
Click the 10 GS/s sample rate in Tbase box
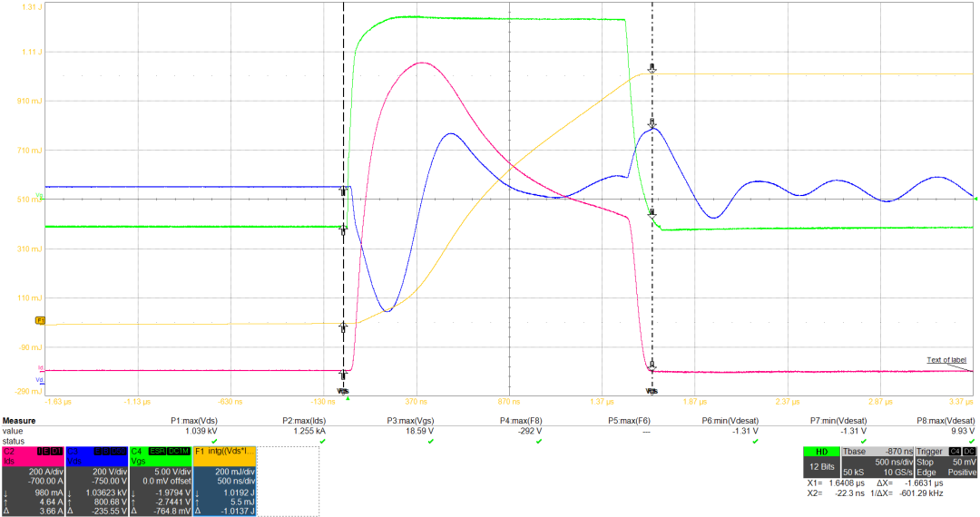(897, 472)
